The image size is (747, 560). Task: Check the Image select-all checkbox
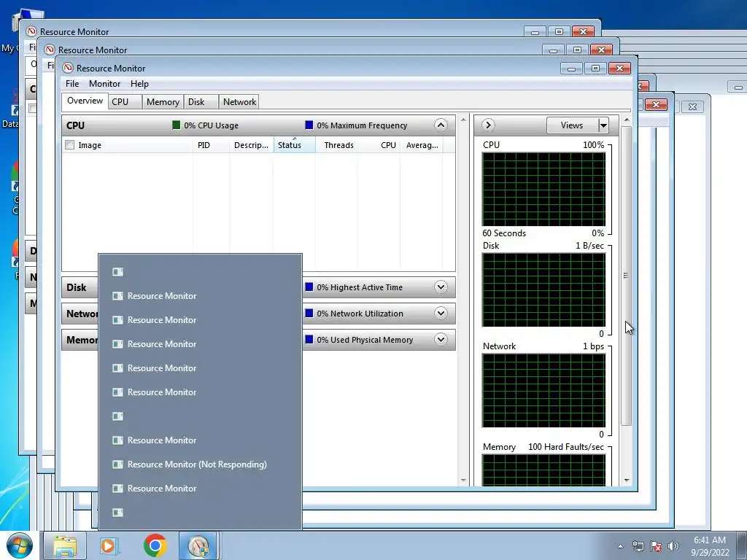[x=69, y=145]
